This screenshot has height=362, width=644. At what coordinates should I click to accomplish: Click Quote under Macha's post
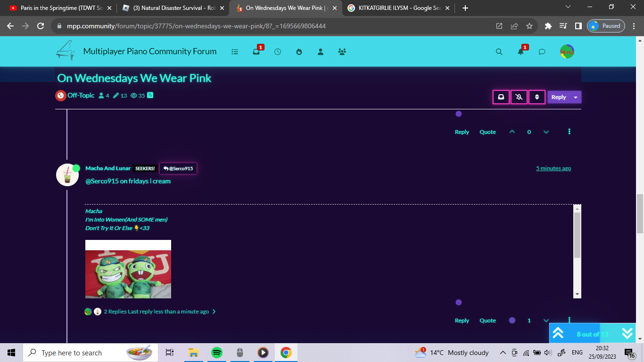[x=487, y=321]
